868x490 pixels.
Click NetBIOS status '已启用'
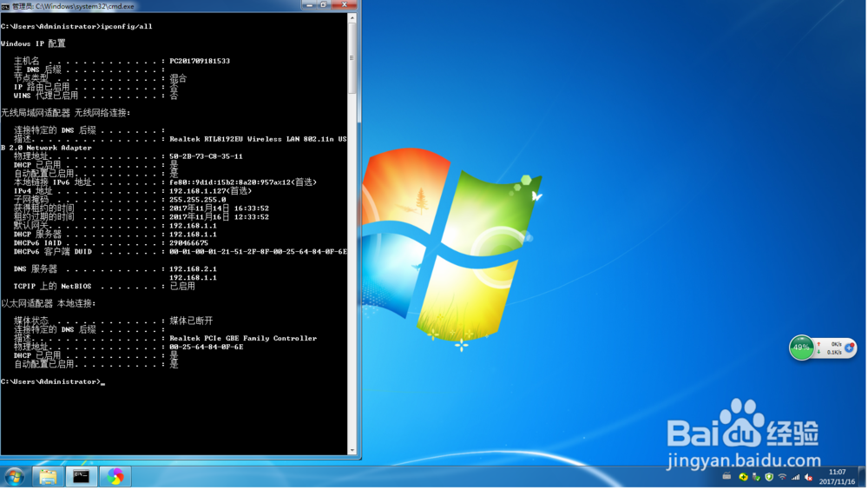click(x=182, y=287)
